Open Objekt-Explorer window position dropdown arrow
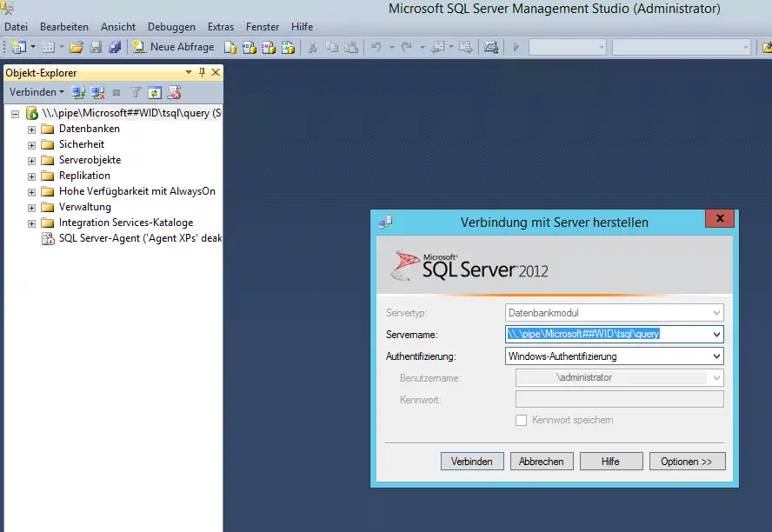 point(189,72)
